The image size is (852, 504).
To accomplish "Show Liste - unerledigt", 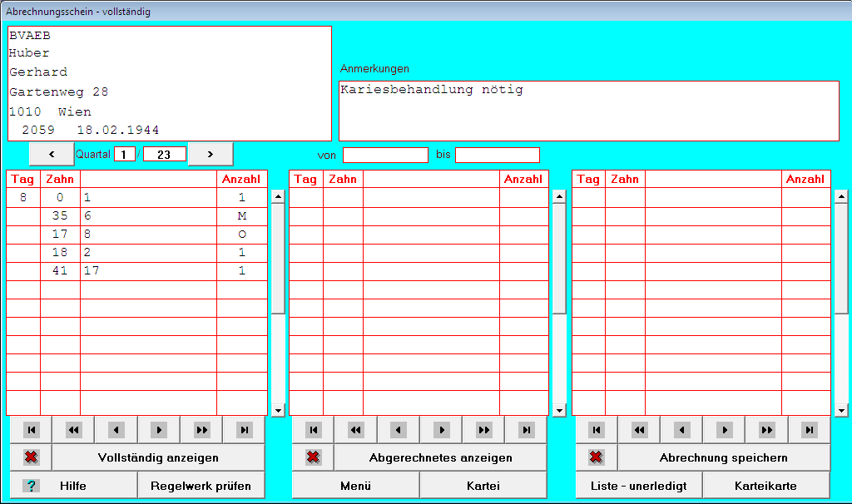I will [x=638, y=486].
